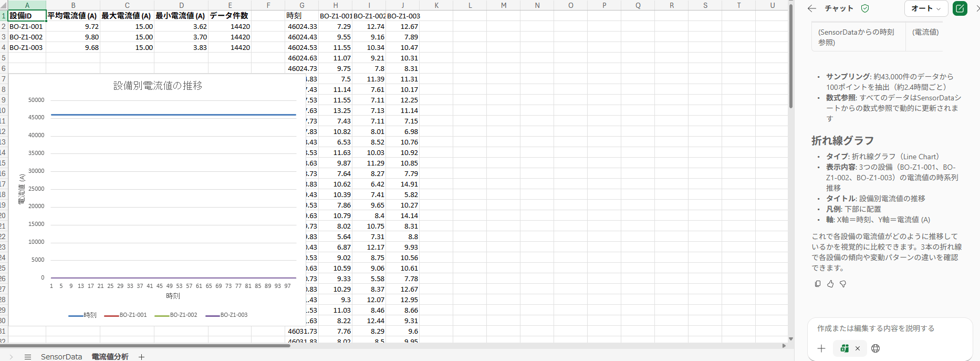Give thumbs up to the response
980x361 pixels.
830,284
